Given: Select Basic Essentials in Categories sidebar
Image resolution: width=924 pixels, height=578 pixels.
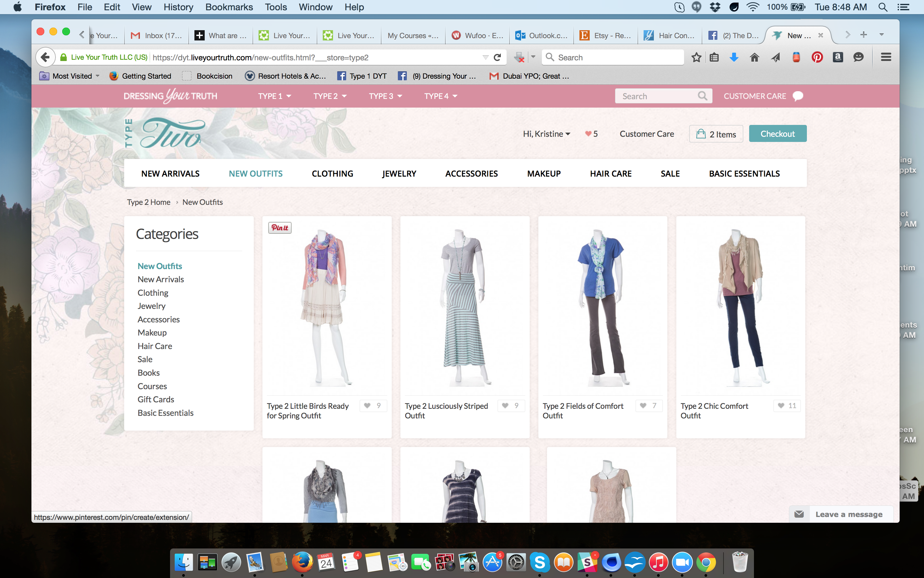Looking at the screenshot, I should pos(165,413).
